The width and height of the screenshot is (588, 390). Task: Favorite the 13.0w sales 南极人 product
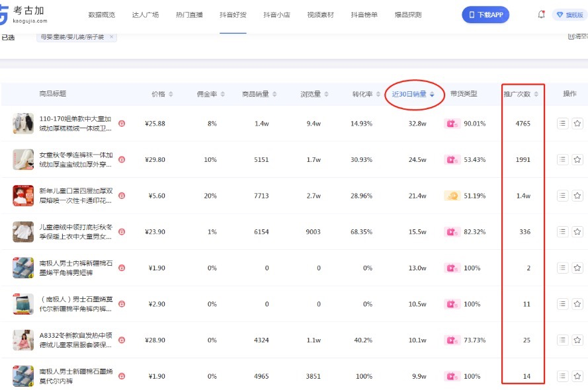click(577, 268)
